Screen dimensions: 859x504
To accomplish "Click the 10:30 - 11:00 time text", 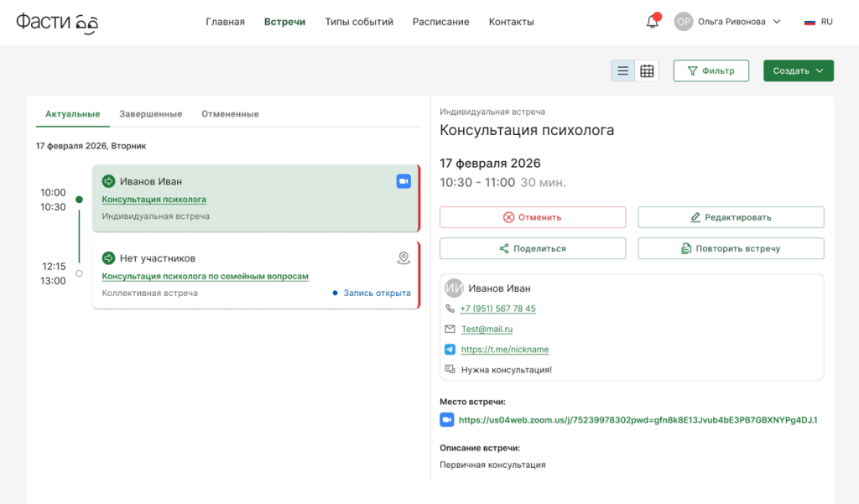I will click(x=477, y=183).
